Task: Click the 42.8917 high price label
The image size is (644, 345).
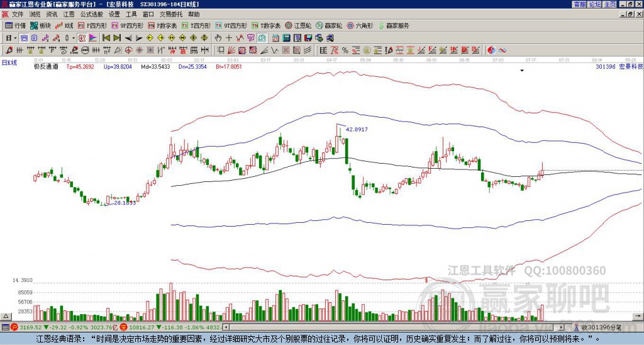Action: pos(357,129)
